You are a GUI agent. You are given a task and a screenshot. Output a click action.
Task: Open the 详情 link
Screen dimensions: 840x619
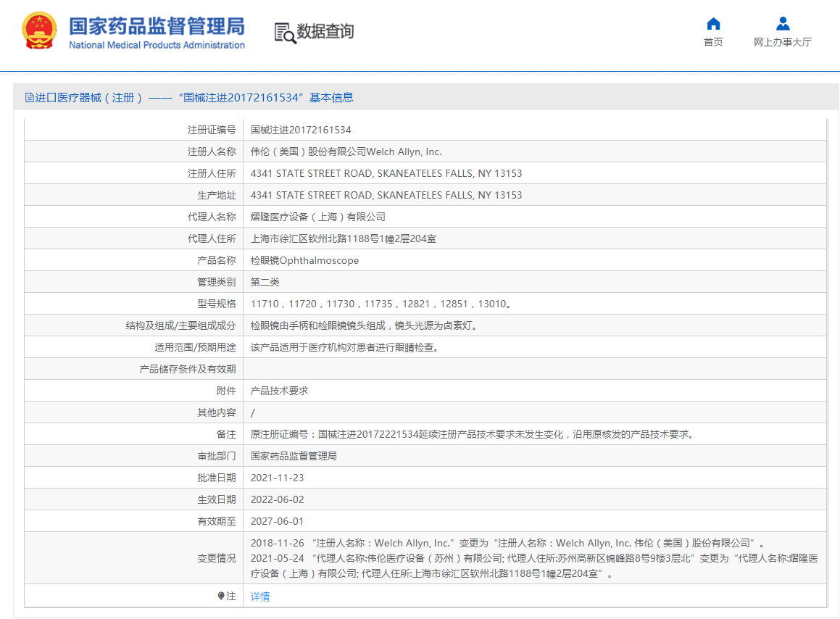point(260,597)
